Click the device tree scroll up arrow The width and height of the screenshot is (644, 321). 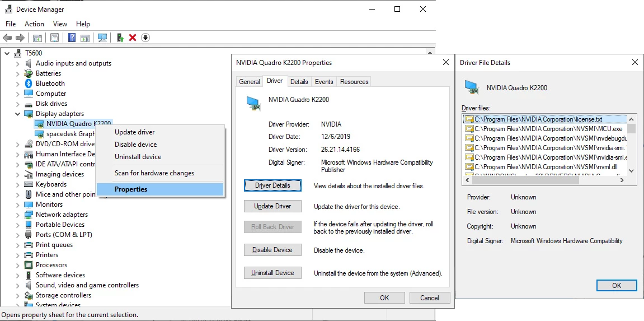[431, 53]
